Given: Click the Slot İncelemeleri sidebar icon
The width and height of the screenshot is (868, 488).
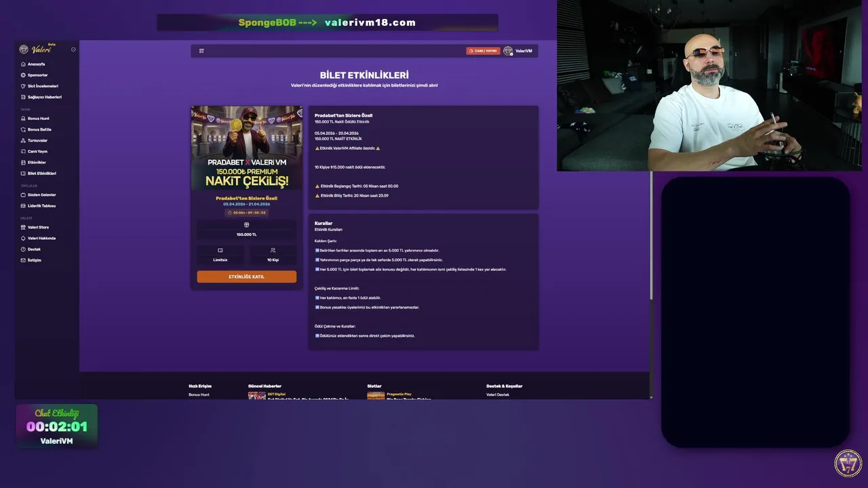Looking at the screenshot, I should 23,86.
